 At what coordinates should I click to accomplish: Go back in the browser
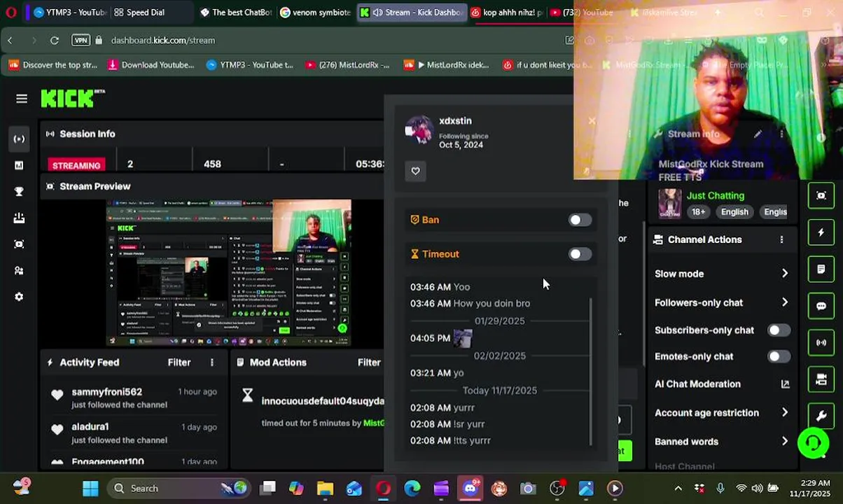pyautogui.click(x=10, y=40)
